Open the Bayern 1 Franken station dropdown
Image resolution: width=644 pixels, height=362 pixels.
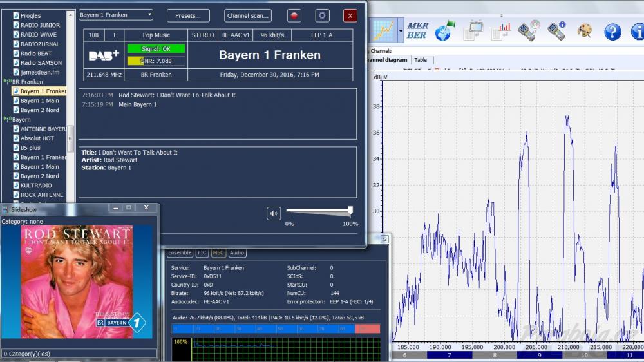(x=116, y=15)
